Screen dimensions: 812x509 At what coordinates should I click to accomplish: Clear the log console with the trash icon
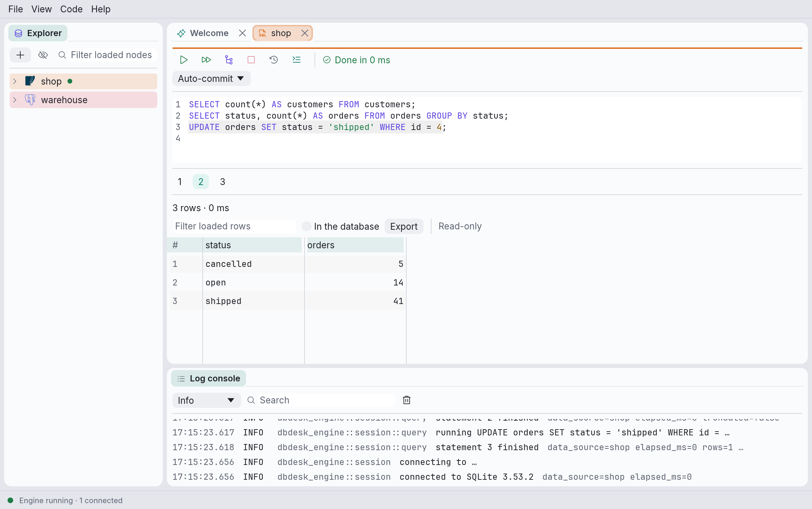(x=407, y=400)
